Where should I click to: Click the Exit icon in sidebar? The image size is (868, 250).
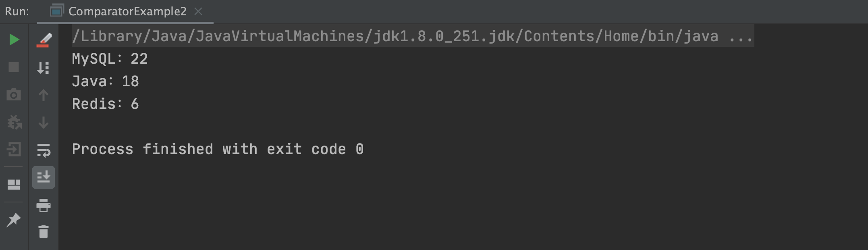(x=14, y=150)
